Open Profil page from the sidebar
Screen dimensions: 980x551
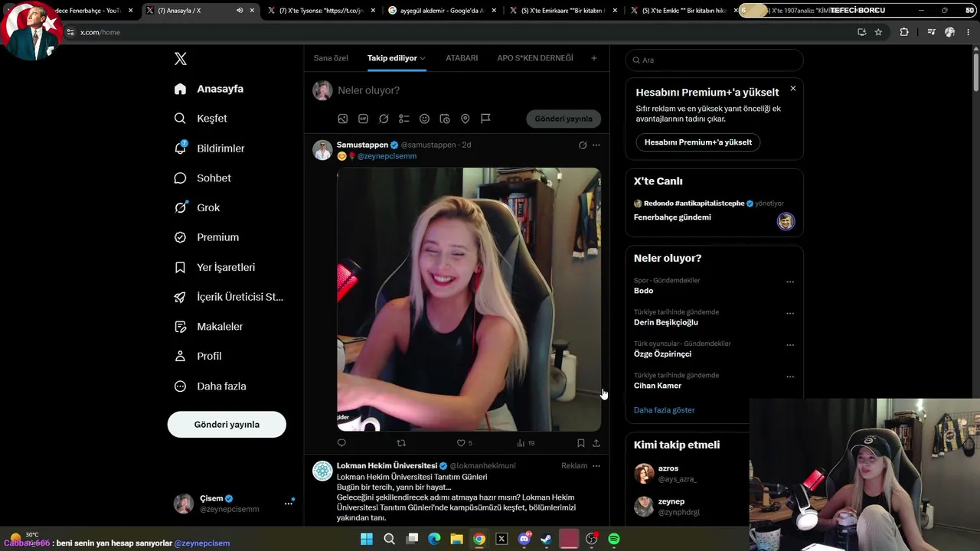point(198,357)
